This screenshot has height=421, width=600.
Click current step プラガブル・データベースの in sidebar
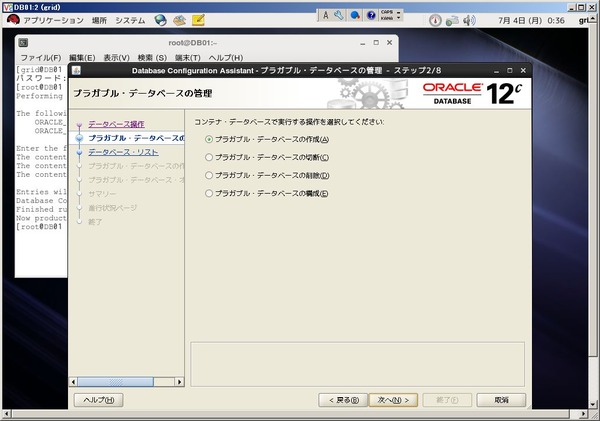click(x=136, y=138)
